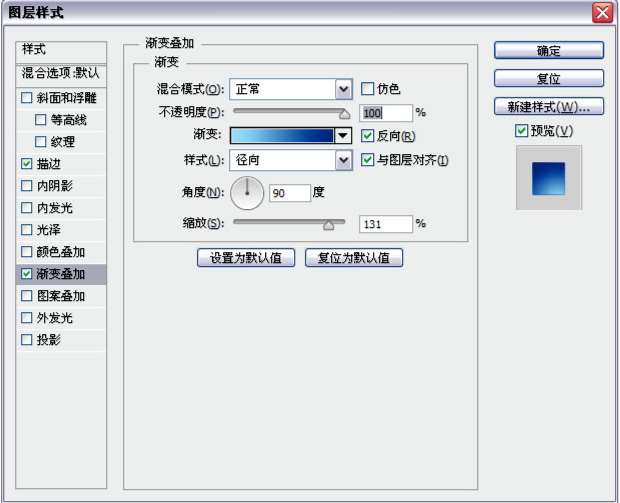The height and width of the screenshot is (503, 620).
Task: Enable the 内阴影 checkbox
Action: [x=26, y=185]
